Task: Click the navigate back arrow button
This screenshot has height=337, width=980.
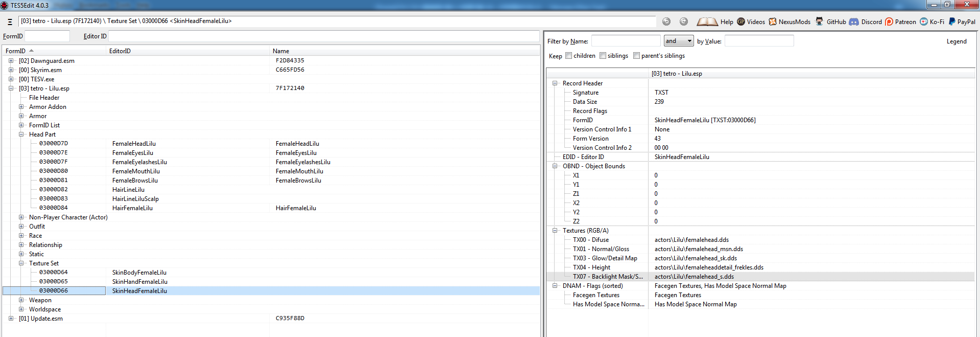Action: [666, 21]
